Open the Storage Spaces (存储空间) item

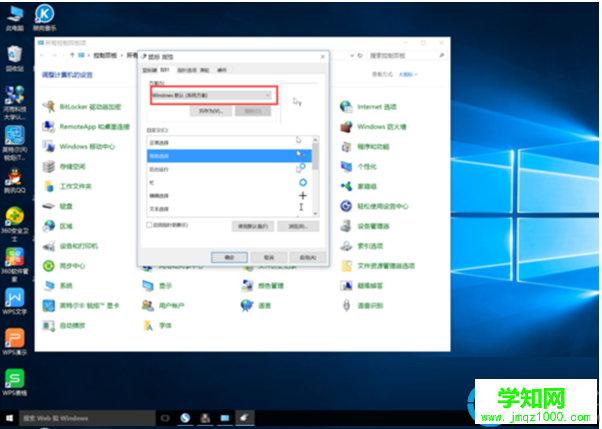[64, 166]
